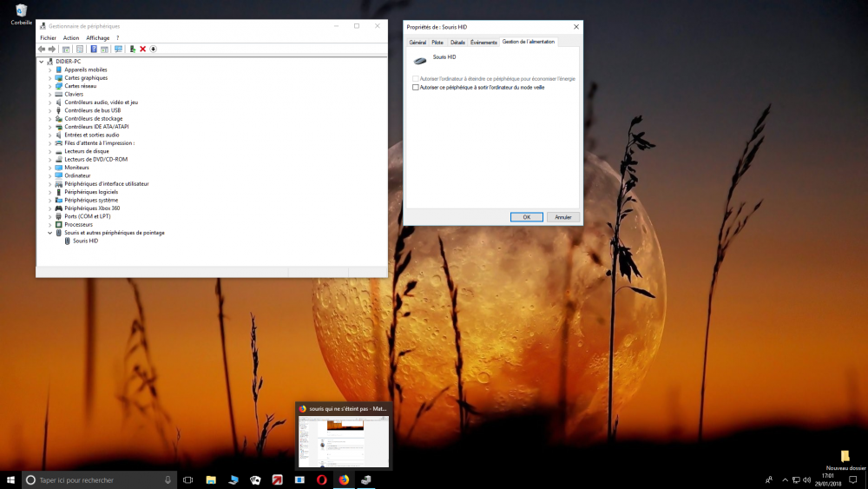This screenshot has width=868, height=489.
Task: Expand the Contrôleurs de bus USB node
Action: [49, 110]
